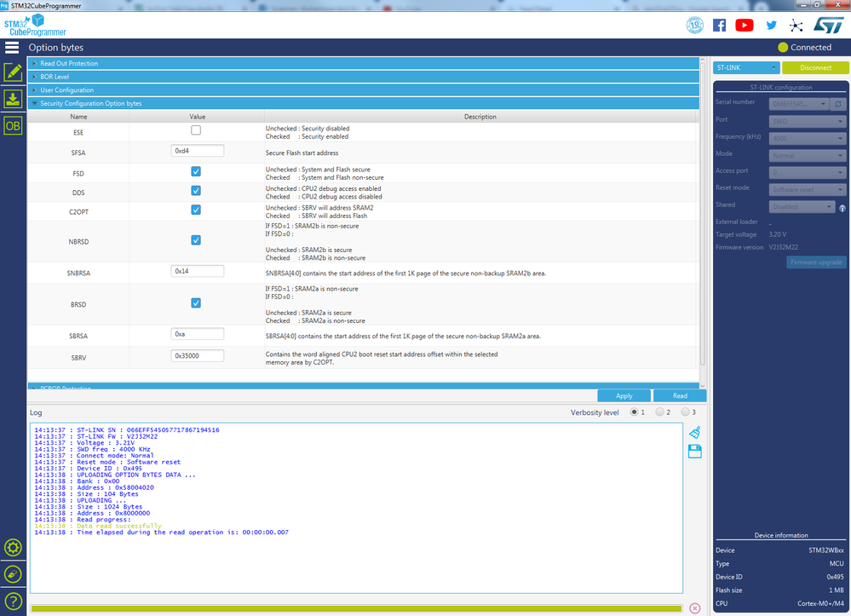
Task: Show info about Shared mode
Action: click(x=842, y=208)
